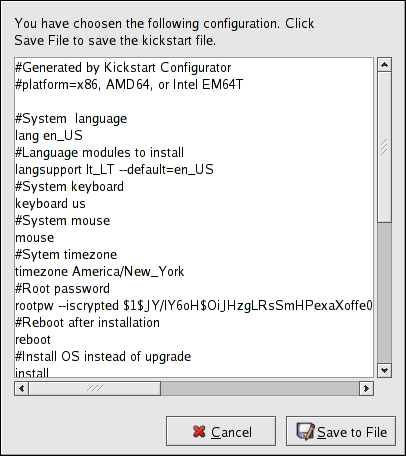Click the '#Install OS instead of upgrade' line

pos(103,357)
